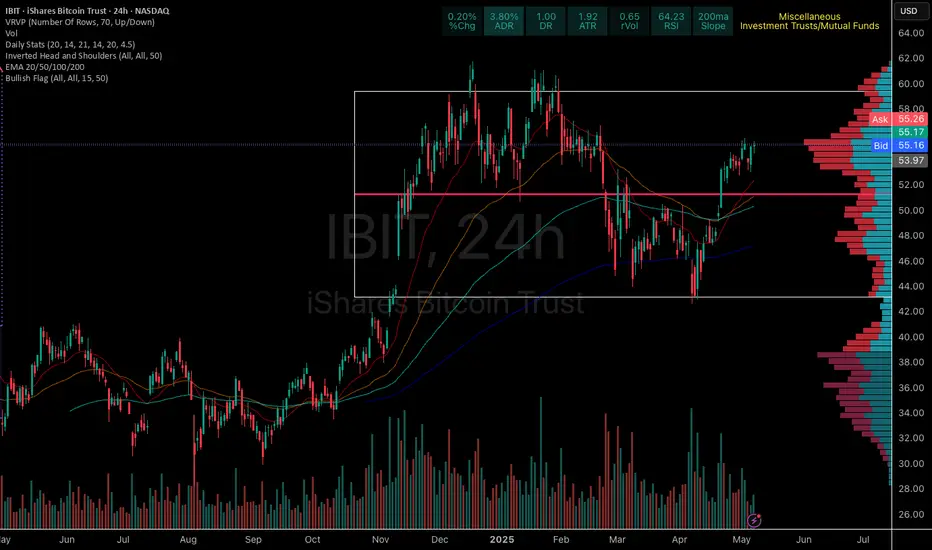Click the 3.80% ADR stat cell
This screenshot has height=550, width=932.
[504, 21]
